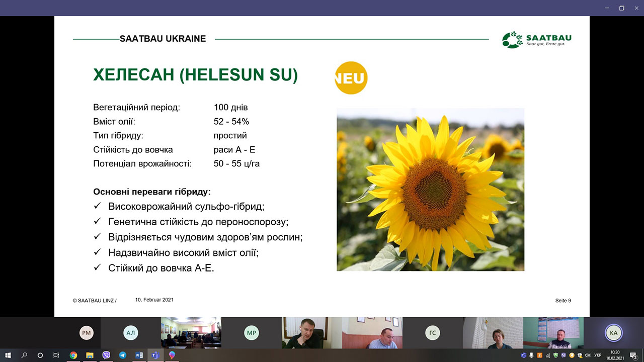
Task: Minimize the Teams meeting window
Action: [x=607, y=8]
